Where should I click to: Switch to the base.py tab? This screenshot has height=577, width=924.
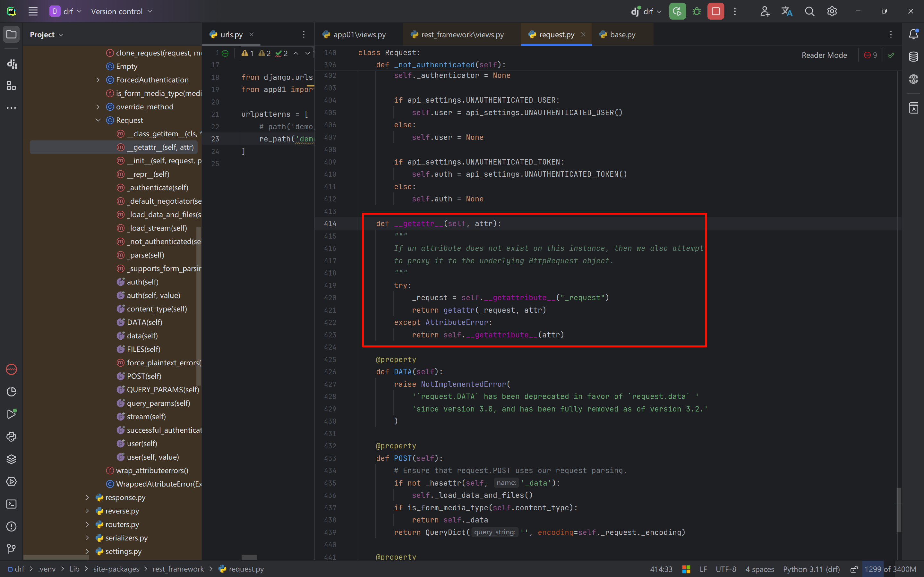pos(622,35)
